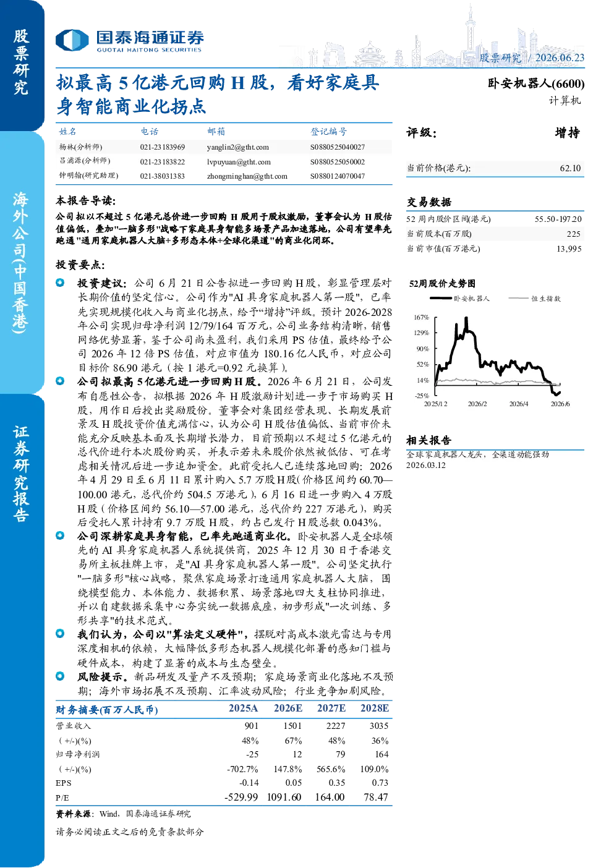Click the 2026E column header
Viewport: 614px width, 868px height.
[x=288, y=708]
